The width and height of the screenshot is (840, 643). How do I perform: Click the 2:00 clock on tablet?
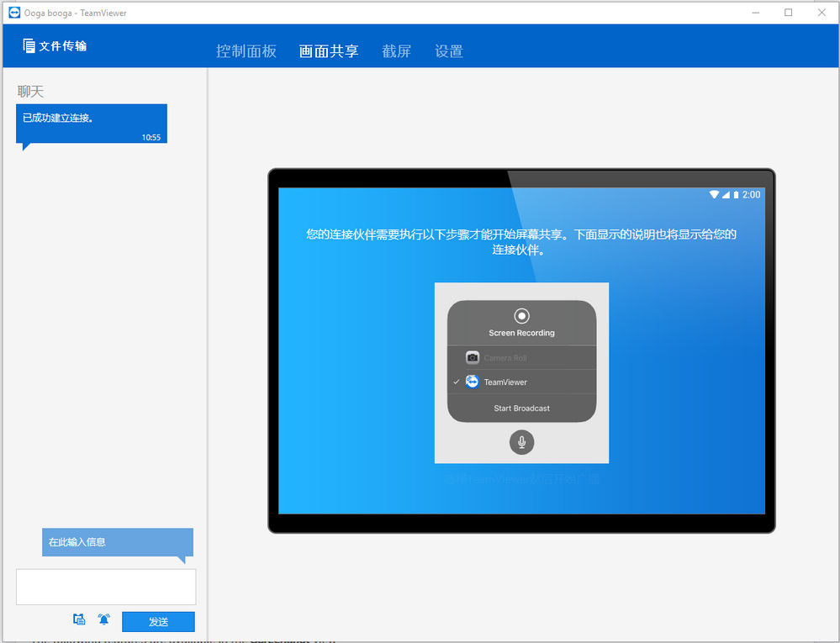[751, 194]
